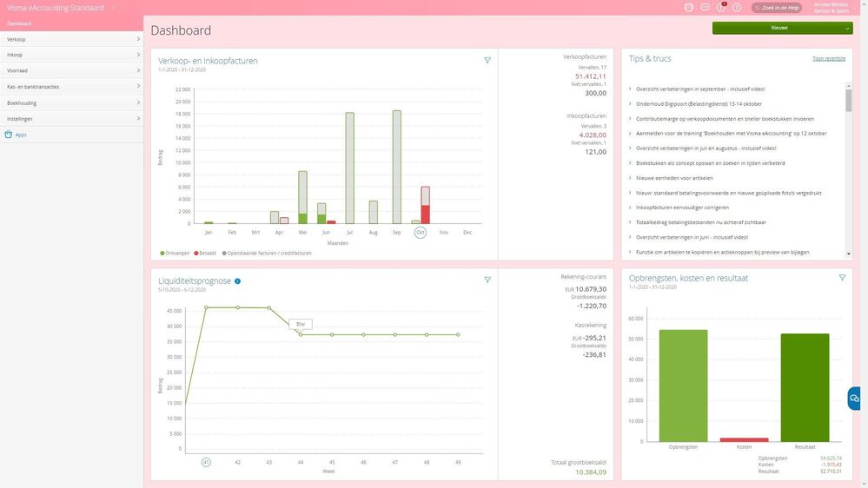868x488 pixels.
Task: Open the floating chat support widget
Action: click(854, 399)
